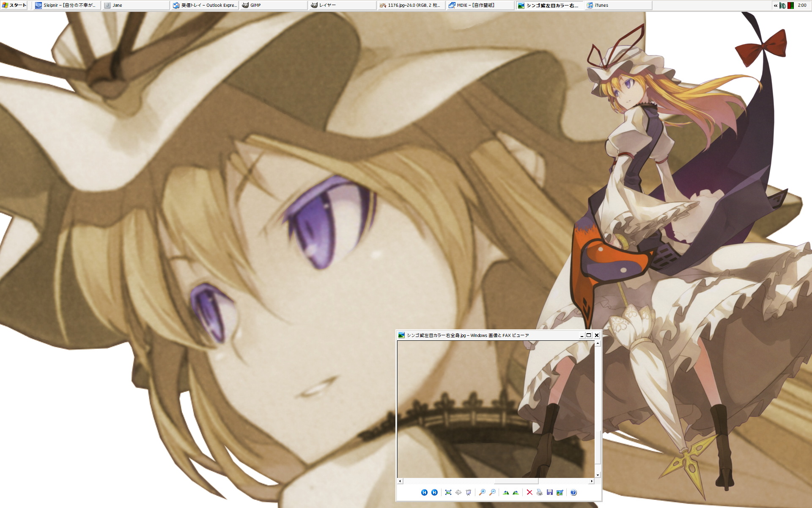
Task: Switch to the Jane taskbar button
Action: [x=136, y=5]
